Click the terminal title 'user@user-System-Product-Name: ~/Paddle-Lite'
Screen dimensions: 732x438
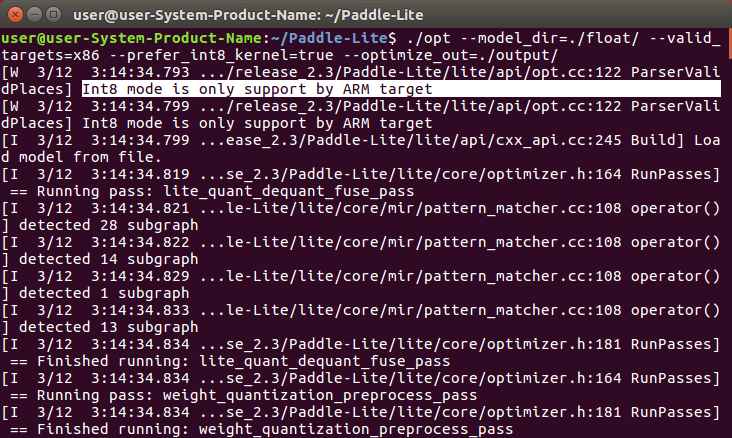pyautogui.click(x=248, y=15)
